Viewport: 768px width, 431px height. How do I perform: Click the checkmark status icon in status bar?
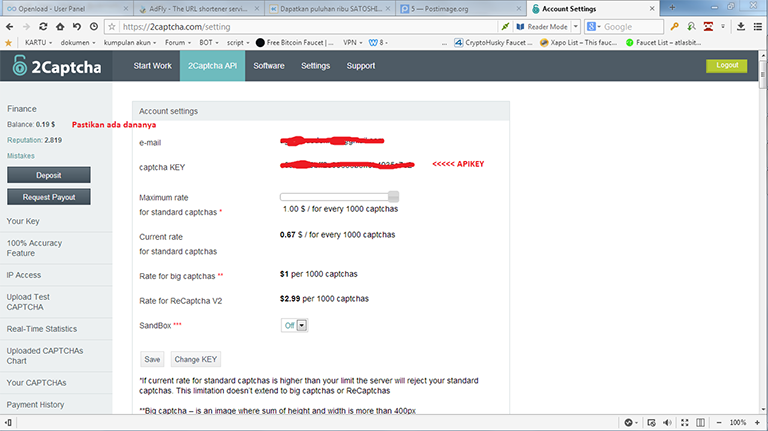[630, 422]
